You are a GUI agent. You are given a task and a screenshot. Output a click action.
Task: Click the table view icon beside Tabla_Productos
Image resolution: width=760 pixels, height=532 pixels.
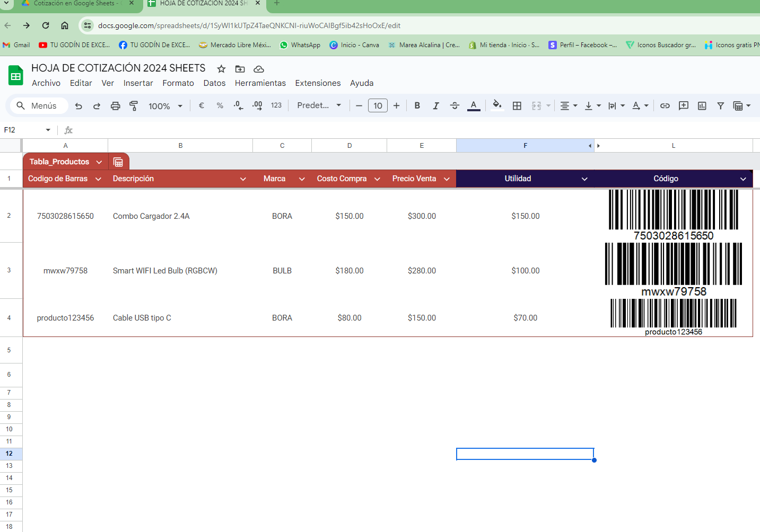click(118, 162)
